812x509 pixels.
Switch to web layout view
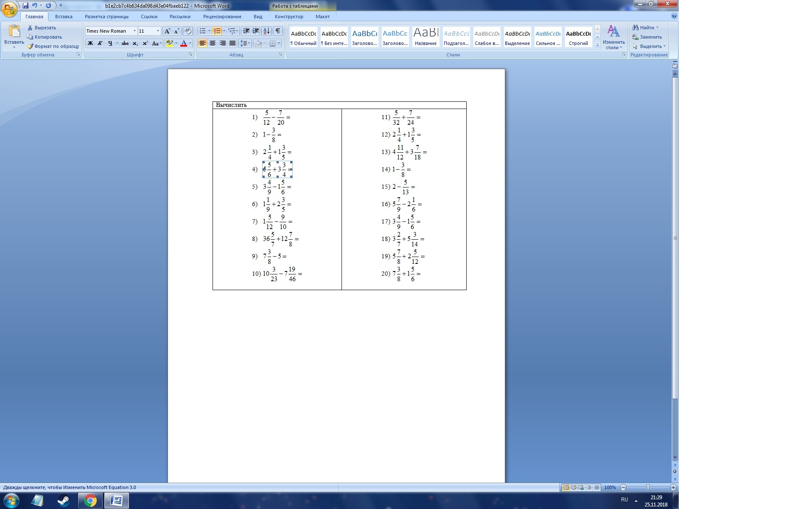(581, 487)
